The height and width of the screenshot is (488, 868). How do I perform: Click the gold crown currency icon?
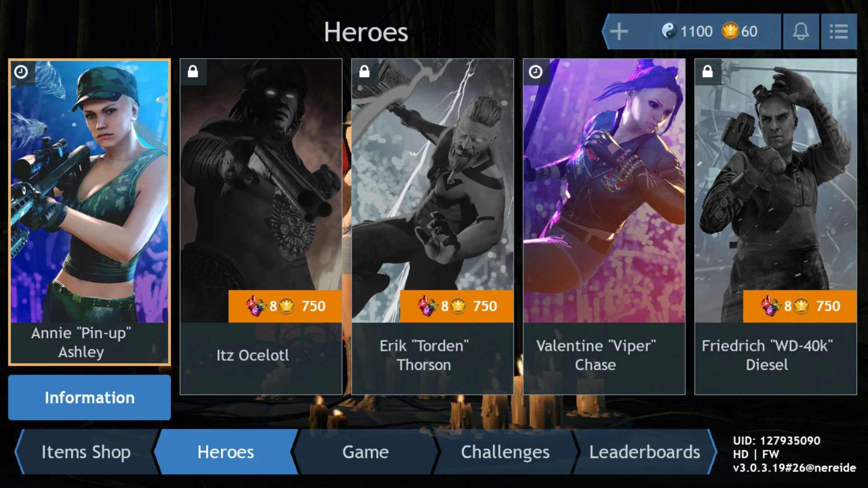[x=730, y=31]
